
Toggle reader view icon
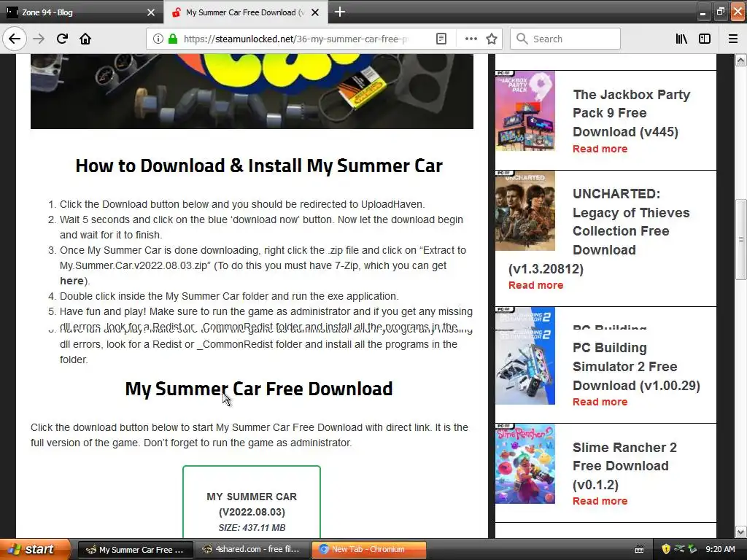pos(441,39)
